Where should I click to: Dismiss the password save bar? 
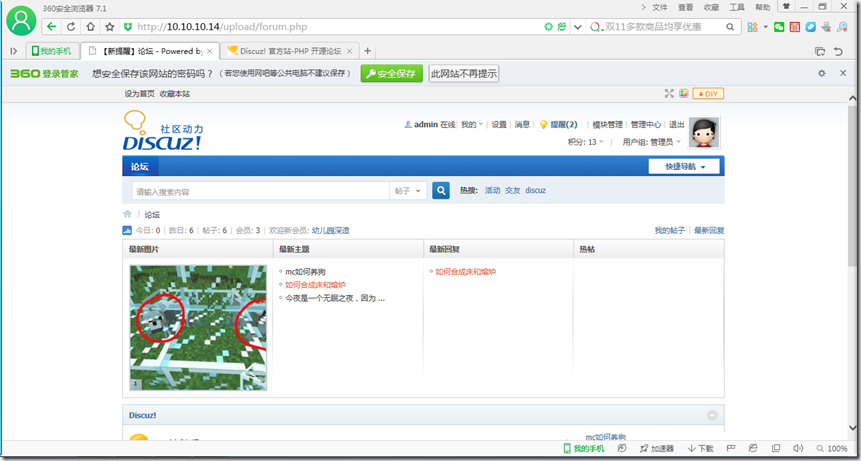(x=843, y=73)
